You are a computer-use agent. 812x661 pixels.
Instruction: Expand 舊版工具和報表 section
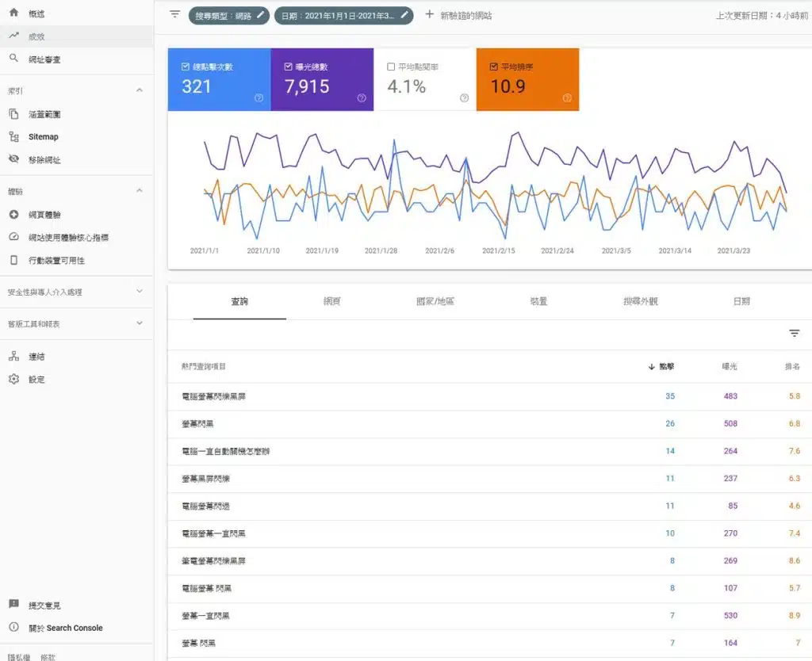[140, 323]
